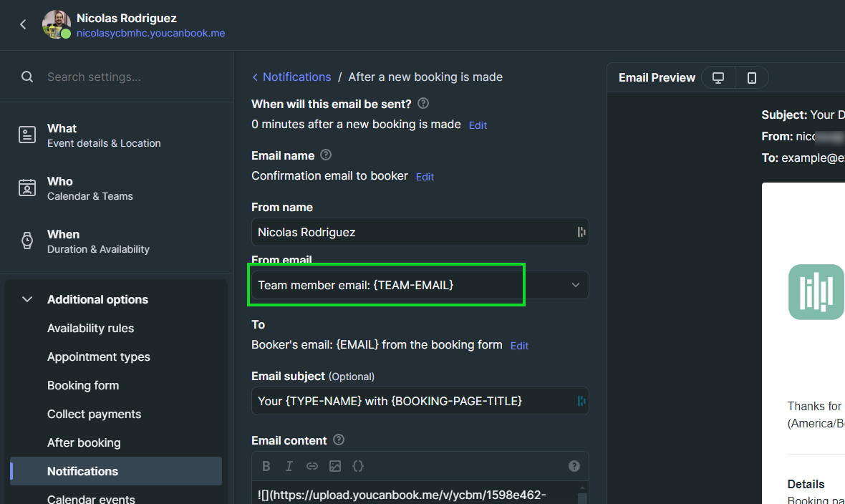Click the When watch sidebar icon
The image size is (845, 504).
click(27, 241)
